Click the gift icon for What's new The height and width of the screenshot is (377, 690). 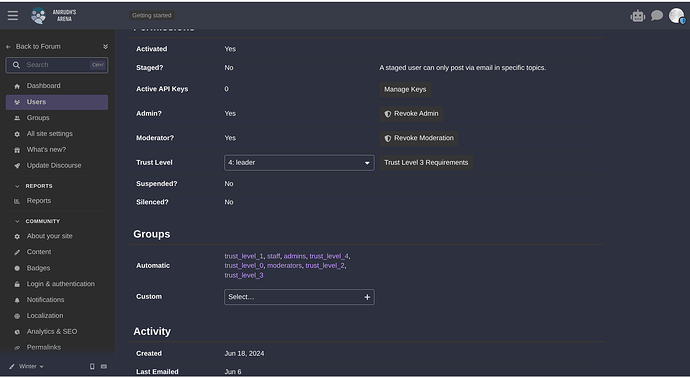point(17,150)
